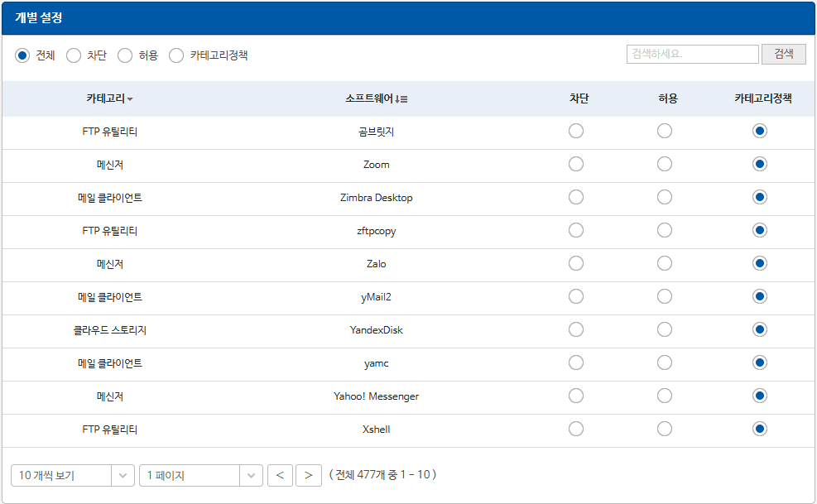Select the 차단 filter radio button
The image size is (817, 504).
coord(74,55)
